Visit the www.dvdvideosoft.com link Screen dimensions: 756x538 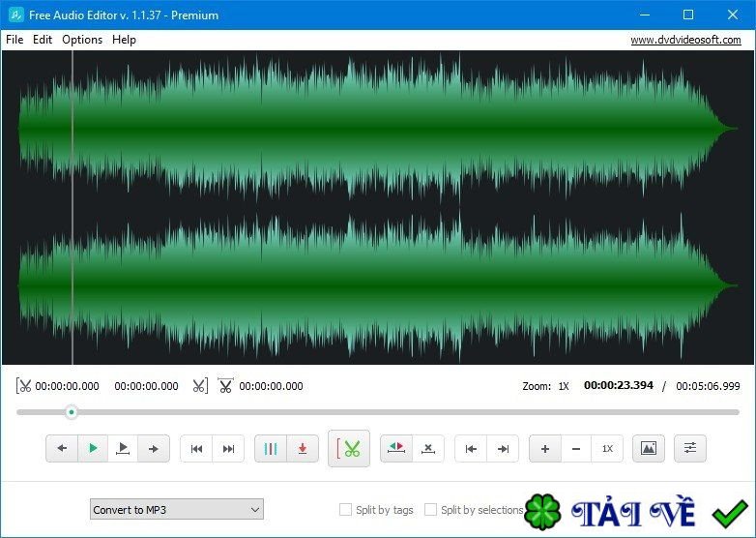(x=685, y=40)
